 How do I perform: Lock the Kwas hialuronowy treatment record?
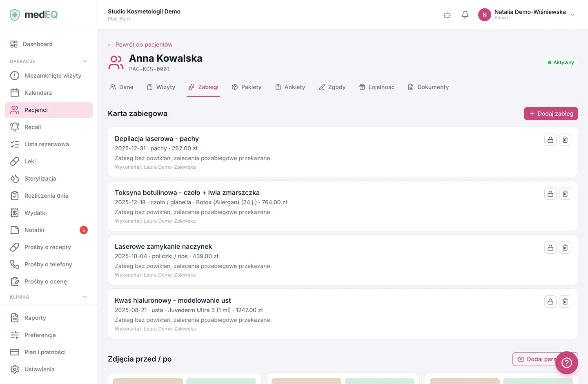coord(550,301)
